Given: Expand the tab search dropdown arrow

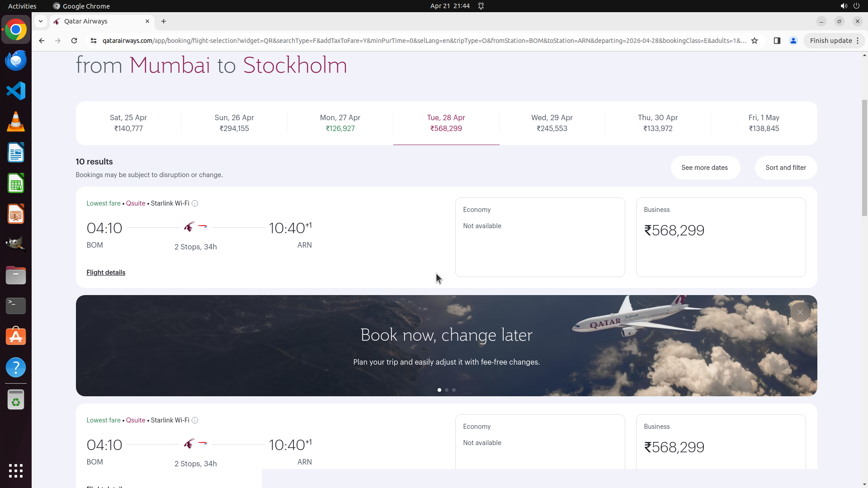Looking at the screenshot, I should tap(41, 21).
